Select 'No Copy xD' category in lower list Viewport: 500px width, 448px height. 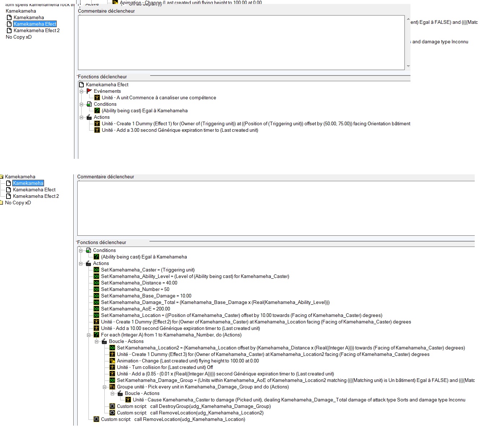click(x=18, y=203)
